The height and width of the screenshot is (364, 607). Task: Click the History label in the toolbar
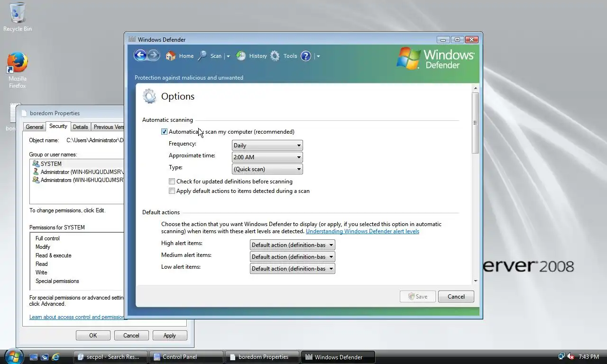click(258, 56)
